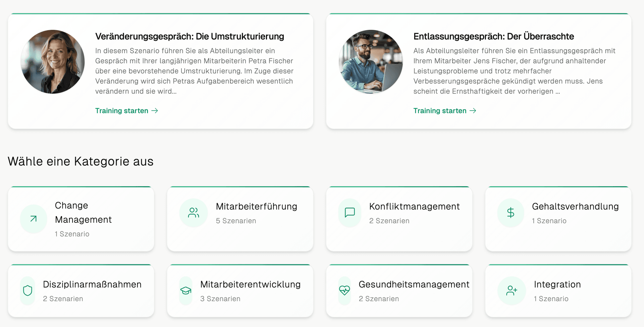Open Petra Fischer's profile photo
Screen dimensions: 644x327
point(53,62)
